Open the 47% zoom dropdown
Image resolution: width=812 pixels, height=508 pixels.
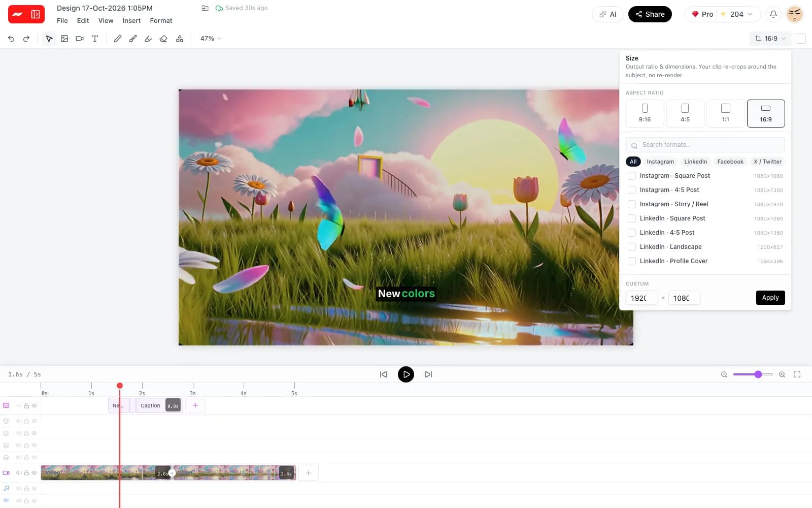tap(211, 39)
